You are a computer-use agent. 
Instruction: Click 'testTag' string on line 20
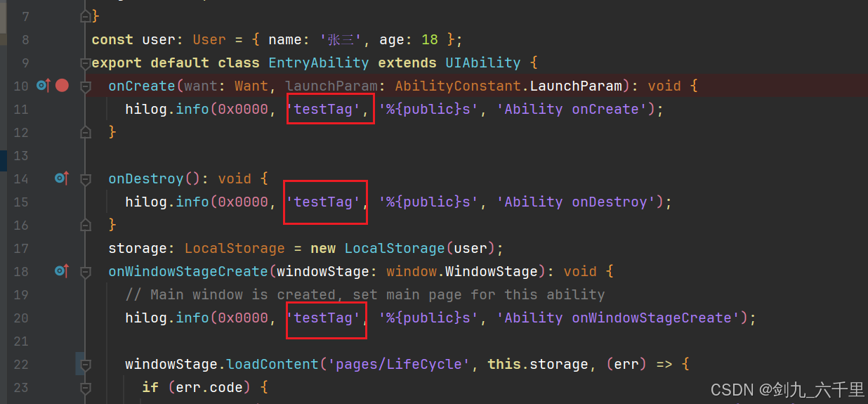(x=324, y=318)
